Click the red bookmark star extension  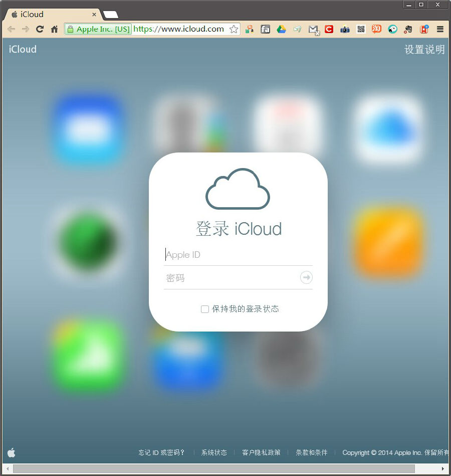click(424, 29)
